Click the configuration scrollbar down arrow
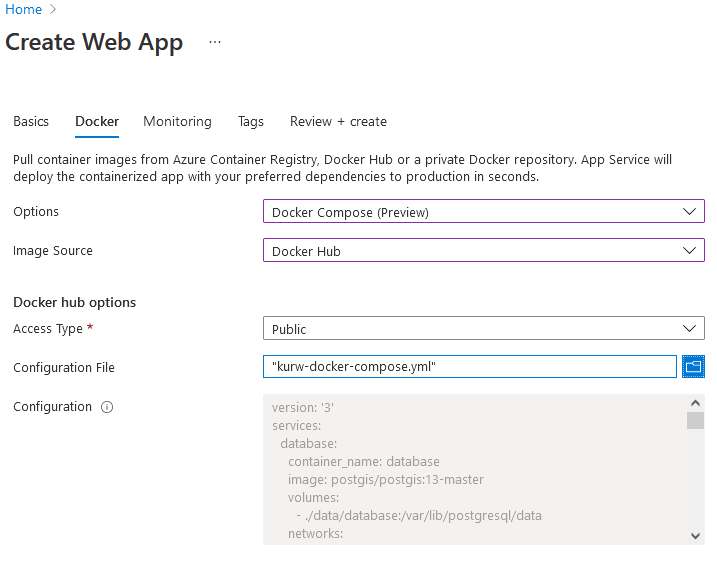Screen dimensions: 717x580 point(696,536)
